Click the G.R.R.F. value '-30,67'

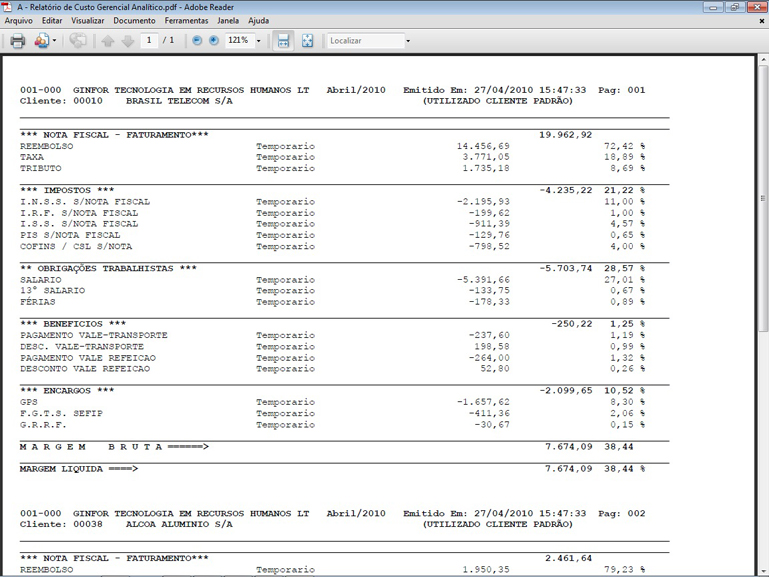click(x=492, y=425)
